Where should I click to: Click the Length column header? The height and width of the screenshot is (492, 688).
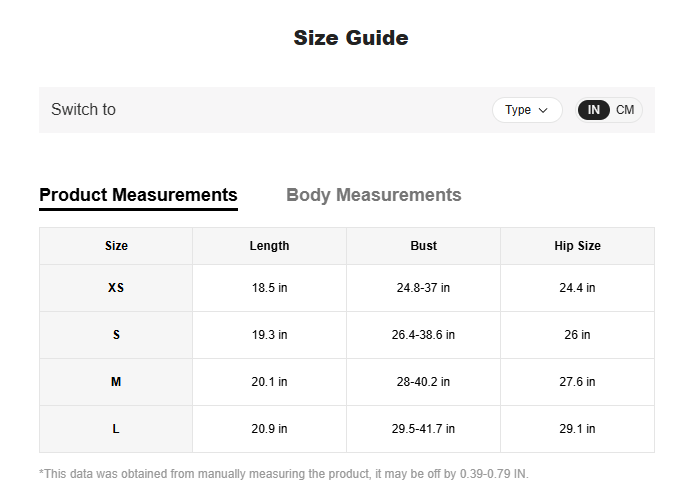pos(269,246)
